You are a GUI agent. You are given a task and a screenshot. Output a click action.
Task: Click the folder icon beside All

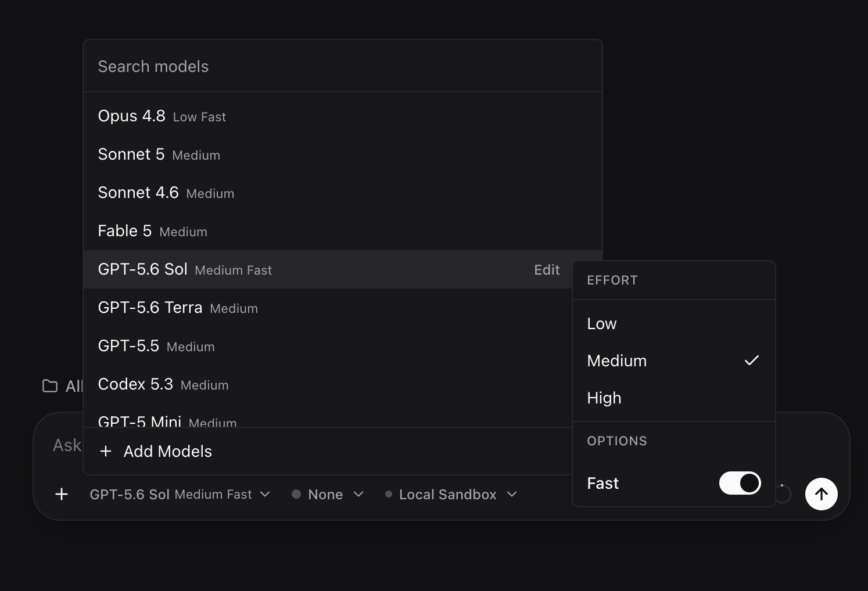50,386
